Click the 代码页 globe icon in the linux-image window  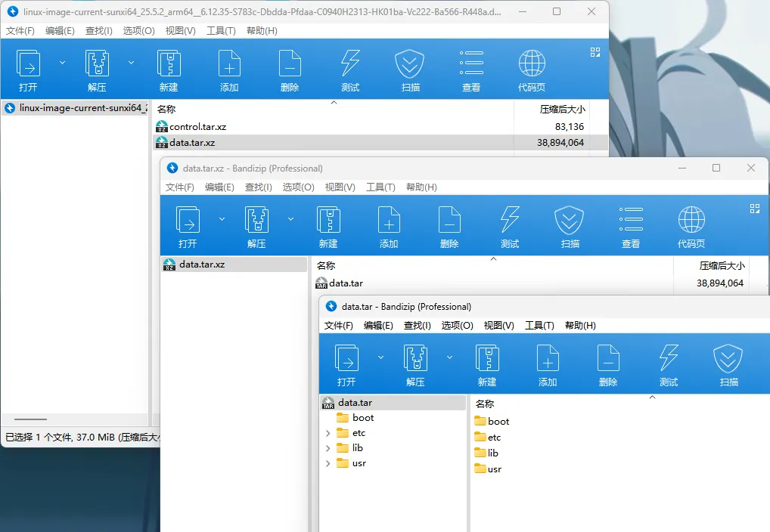[x=532, y=64]
